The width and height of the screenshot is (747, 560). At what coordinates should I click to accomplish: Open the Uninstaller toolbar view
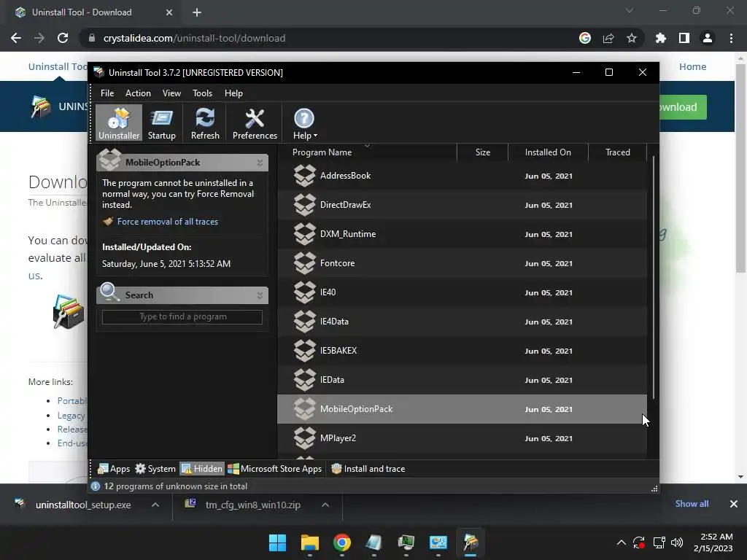click(119, 122)
